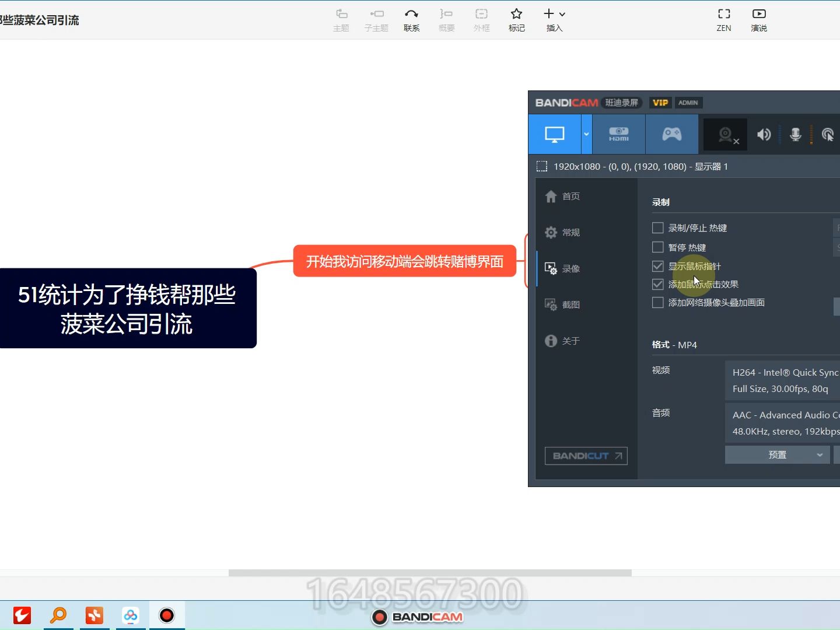The width and height of the screenshot is (840, 630).
Task: Switch to Bandicam game recording mode
Action: pos(672,134)
